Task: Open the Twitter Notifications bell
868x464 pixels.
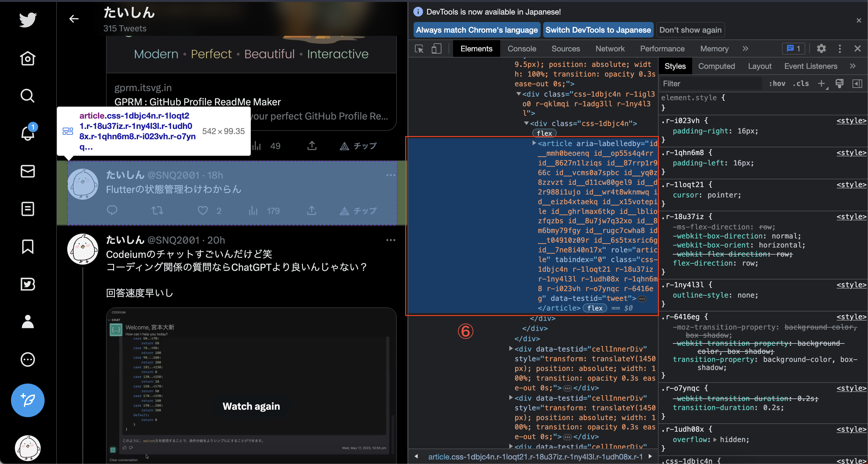Action: [28, 134]
